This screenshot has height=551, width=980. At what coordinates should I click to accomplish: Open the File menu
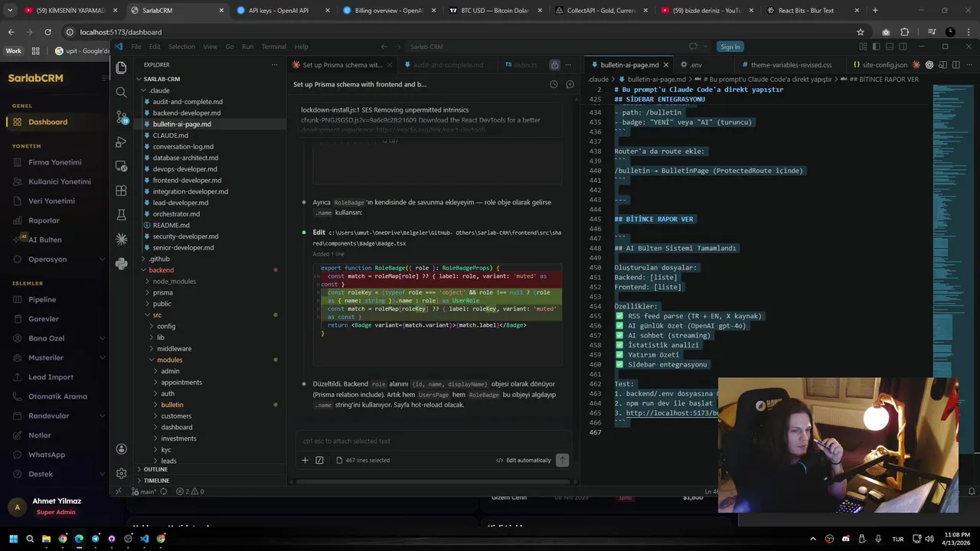(x=136, y=47)
